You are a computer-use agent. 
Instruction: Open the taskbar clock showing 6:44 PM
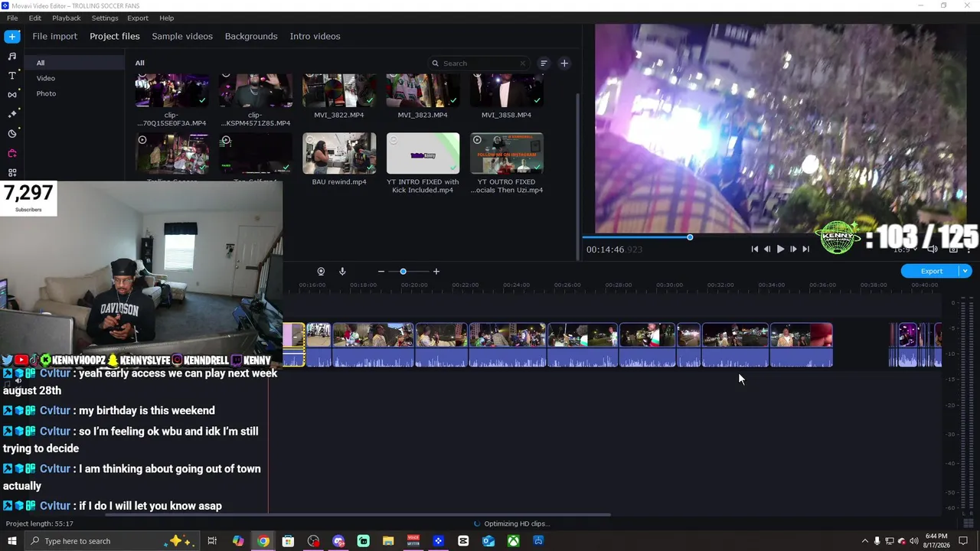pyautogui.click(x=936, y=541)
